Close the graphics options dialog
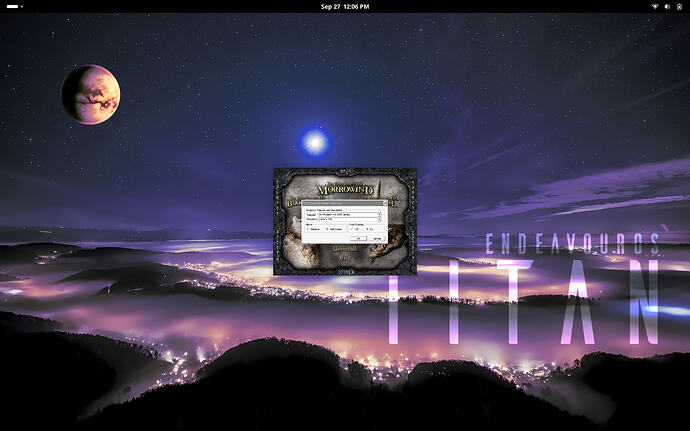The width and height of the screenshot is (690, 431). point(385,203)
